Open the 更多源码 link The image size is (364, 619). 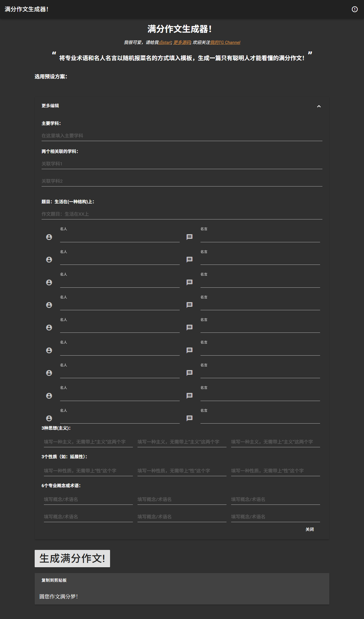182,43
